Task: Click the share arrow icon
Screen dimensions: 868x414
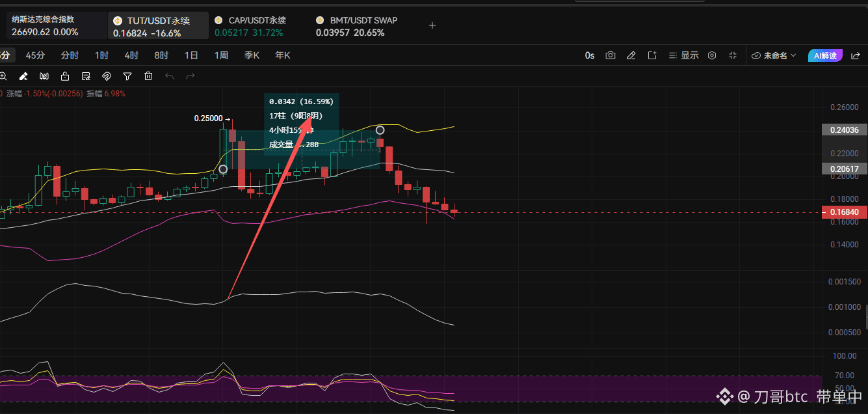Action: point(857,55)
